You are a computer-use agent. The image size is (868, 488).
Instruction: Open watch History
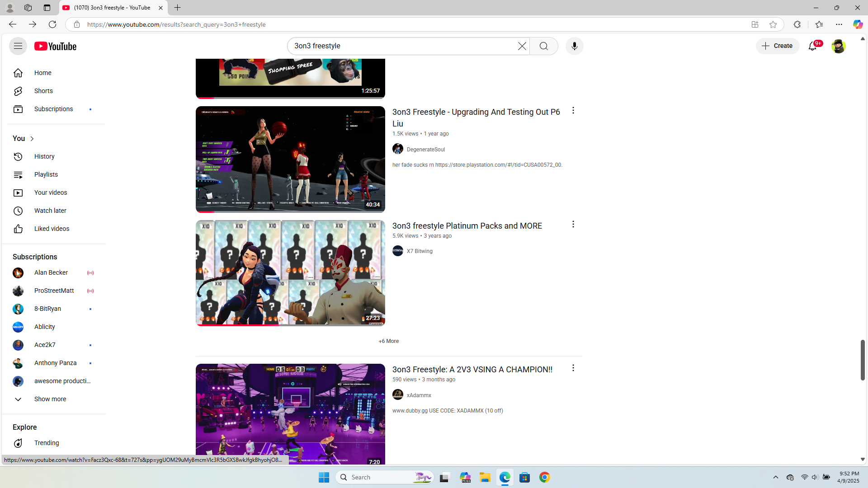pyautogui.click(x=53, y=156)
